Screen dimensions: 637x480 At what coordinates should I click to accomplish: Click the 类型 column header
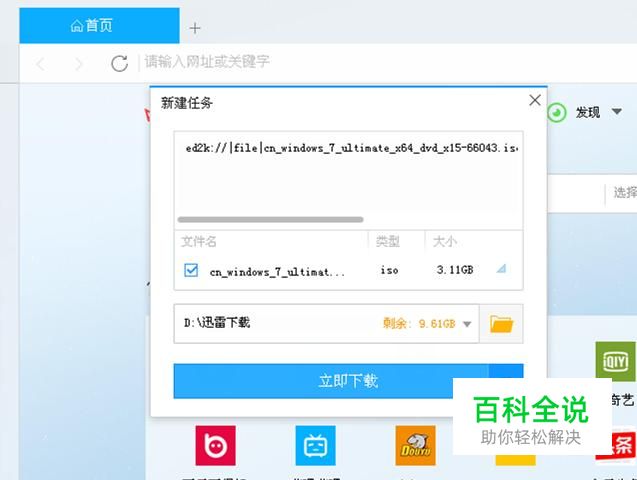pos(388,242)
